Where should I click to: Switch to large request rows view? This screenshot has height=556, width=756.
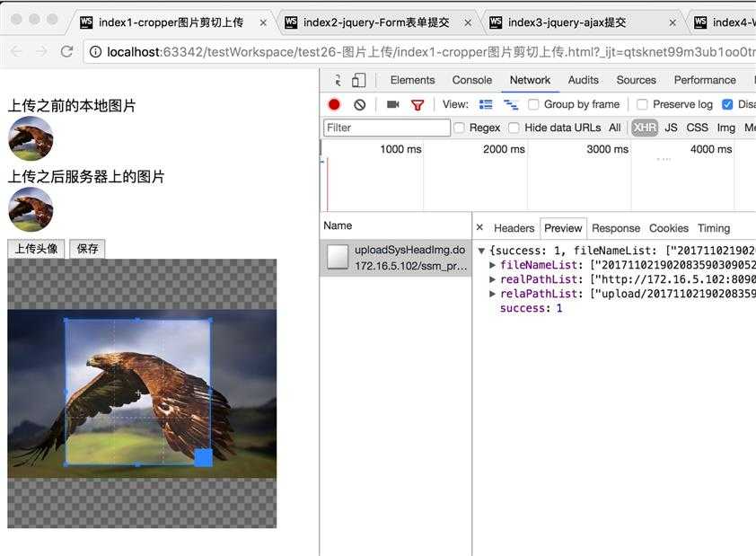[486, 104]
